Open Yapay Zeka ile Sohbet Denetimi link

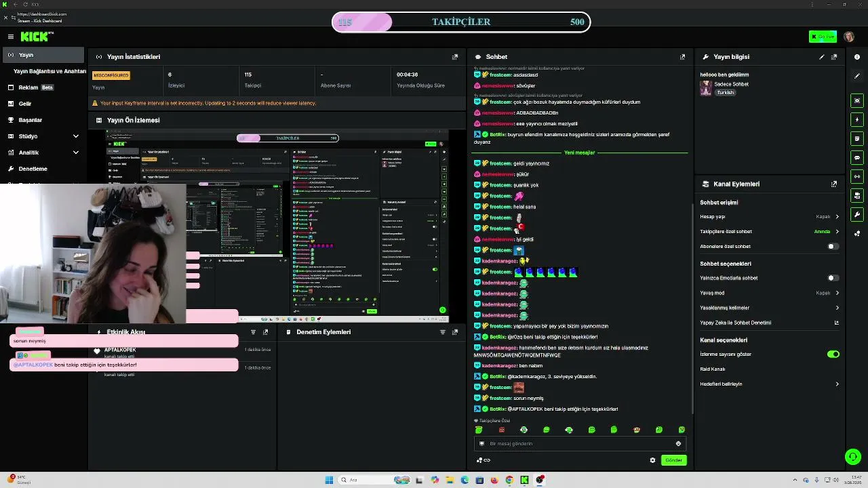[x=770, y=323]
